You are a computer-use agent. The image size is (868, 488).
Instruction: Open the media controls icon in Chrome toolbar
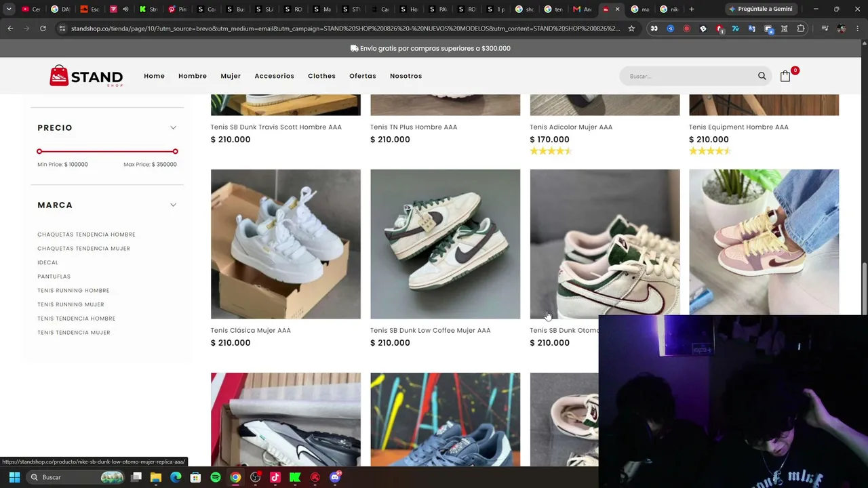pyautogui.click(x=825, y=28)
